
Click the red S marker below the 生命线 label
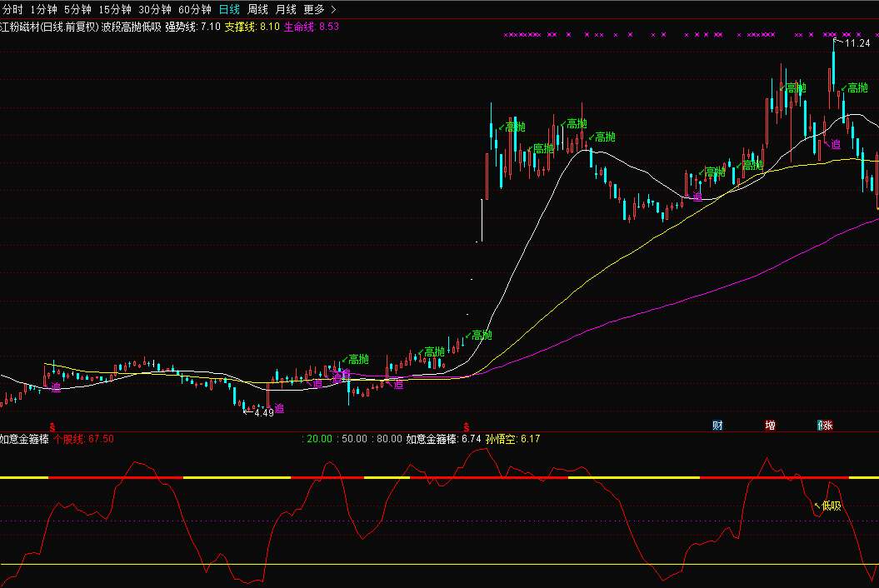point(466,428)
